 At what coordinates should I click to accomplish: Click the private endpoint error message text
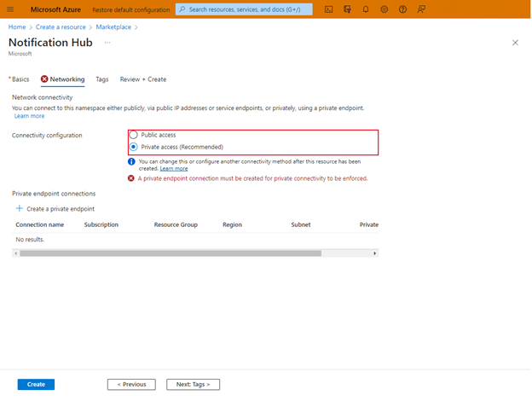252,178
